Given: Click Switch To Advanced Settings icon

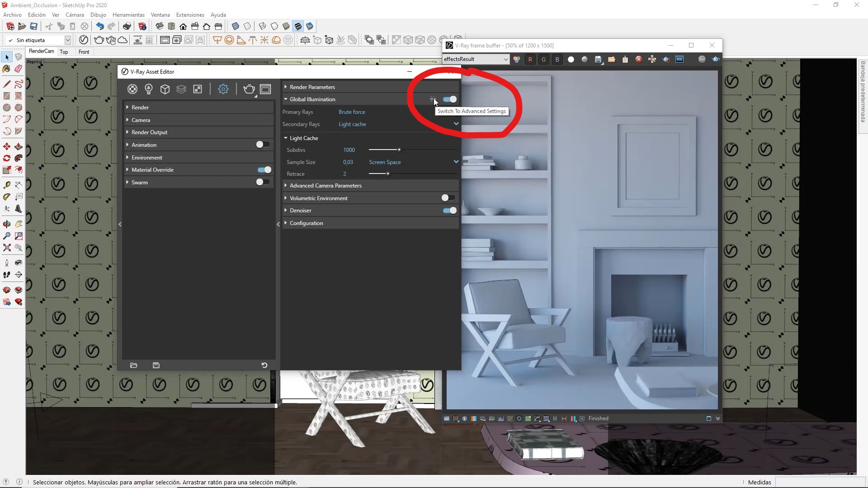Looking at the screenshot, I should (x=433, y=99).
